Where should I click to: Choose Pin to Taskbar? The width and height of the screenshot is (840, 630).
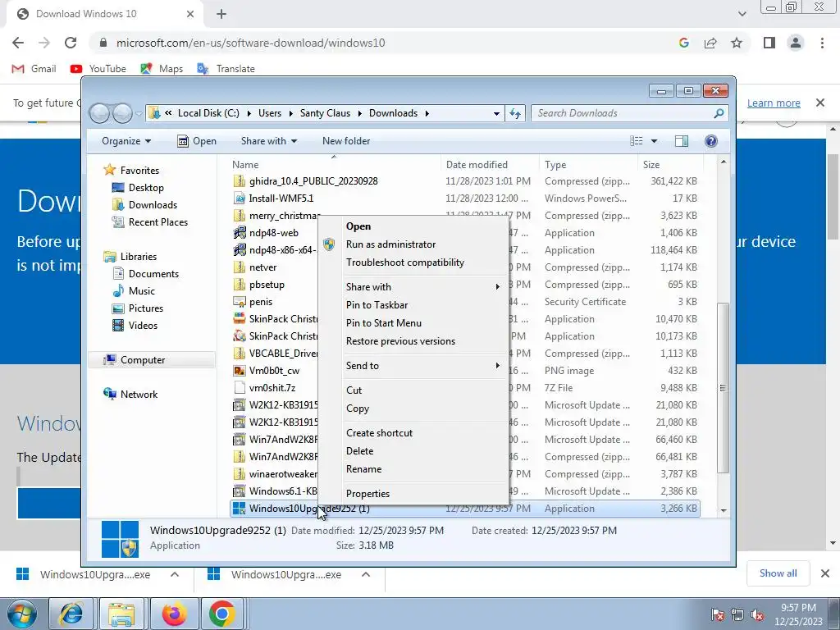[377, 305]
